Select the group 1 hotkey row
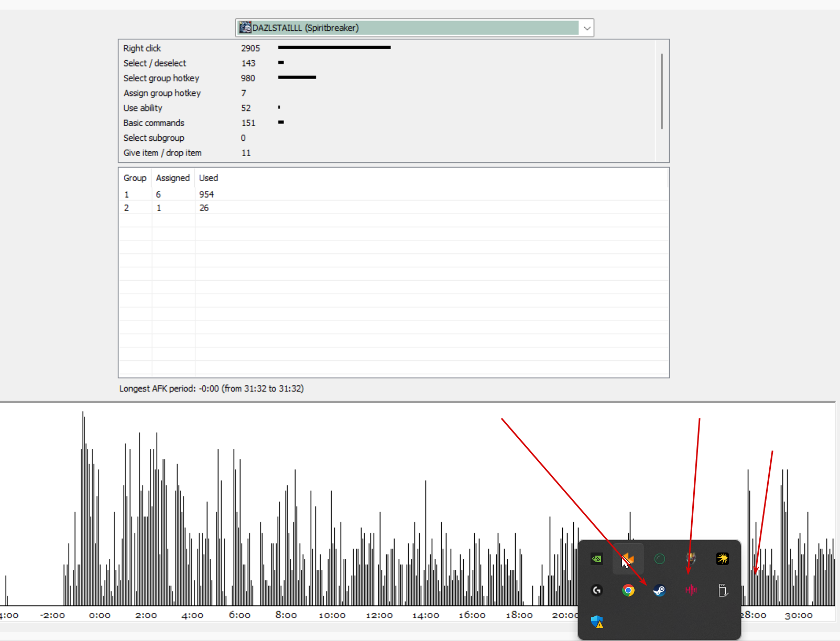 pyautogui.click(x=394, y=194)
